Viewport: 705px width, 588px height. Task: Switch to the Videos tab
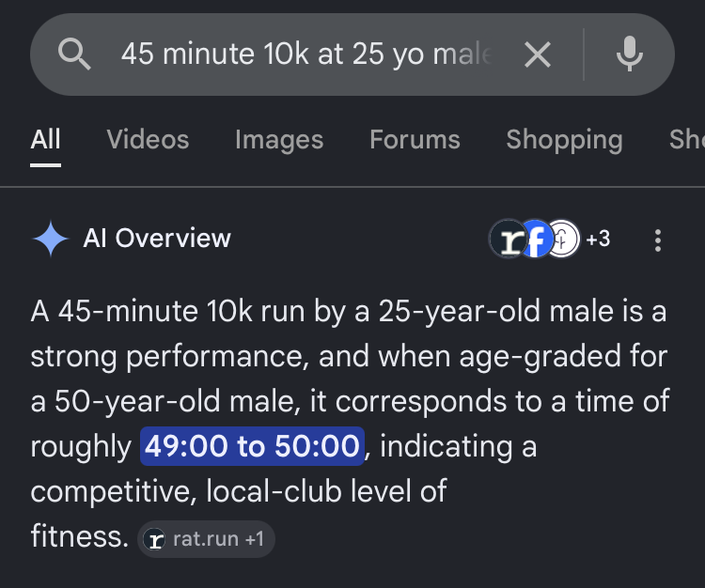(148, 139)
